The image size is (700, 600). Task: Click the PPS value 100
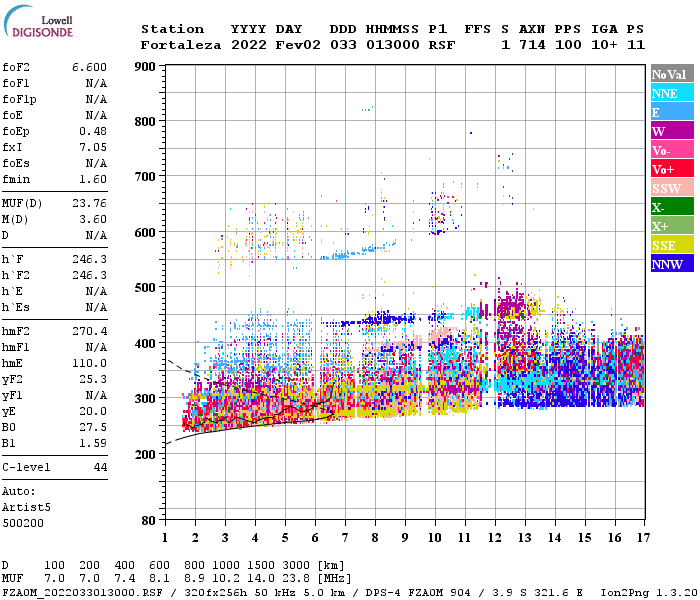pyautogui.click(x=568, y=45)
